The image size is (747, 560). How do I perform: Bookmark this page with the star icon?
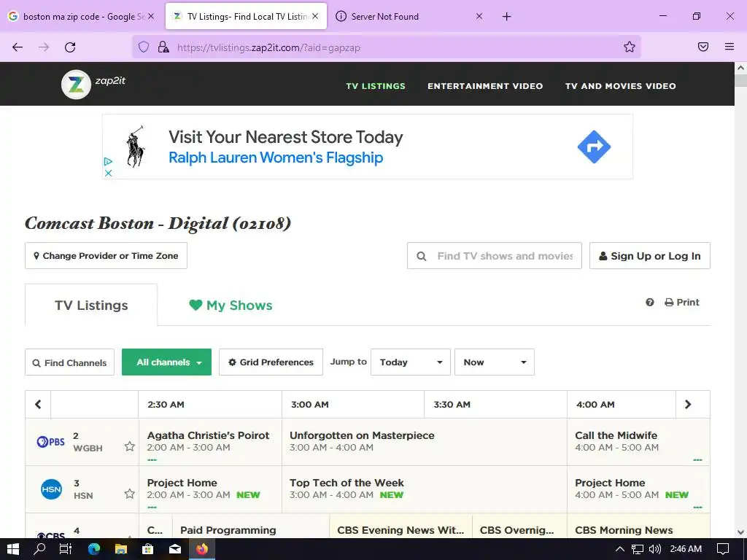(x=630, y=47)
